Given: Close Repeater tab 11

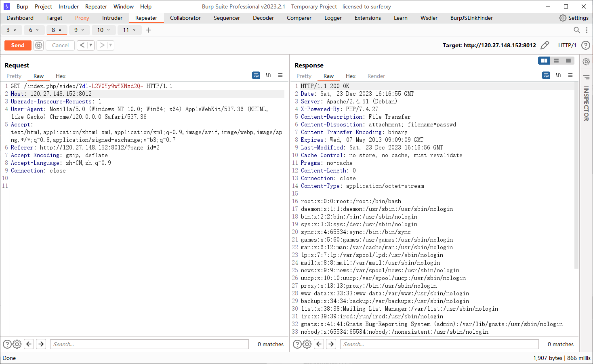Looking at the screenshot, I should point(135,30).
